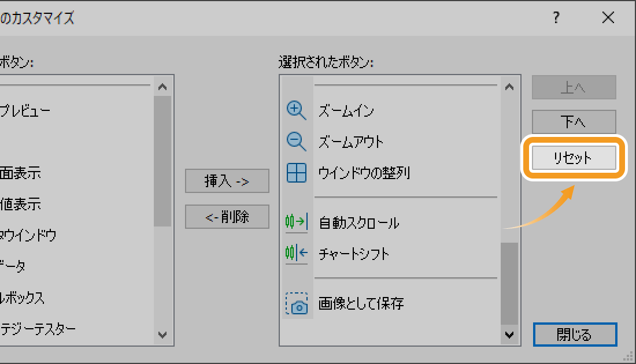
Task: Click the disabled 上へ move up button
Action: point(574,87)
